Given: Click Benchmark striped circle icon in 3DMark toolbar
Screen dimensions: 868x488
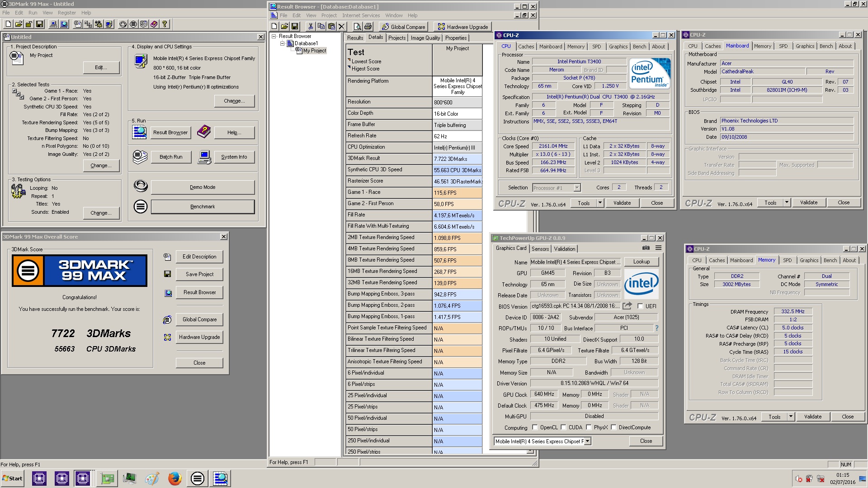Looking at the screenshot, I should click(133, 24).
